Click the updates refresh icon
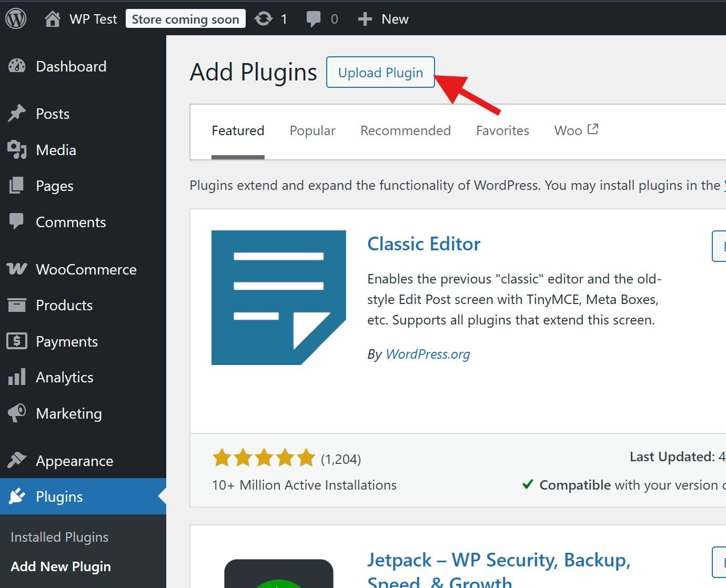The height and width of the screenshot is (588, 726). click(263, 19)
